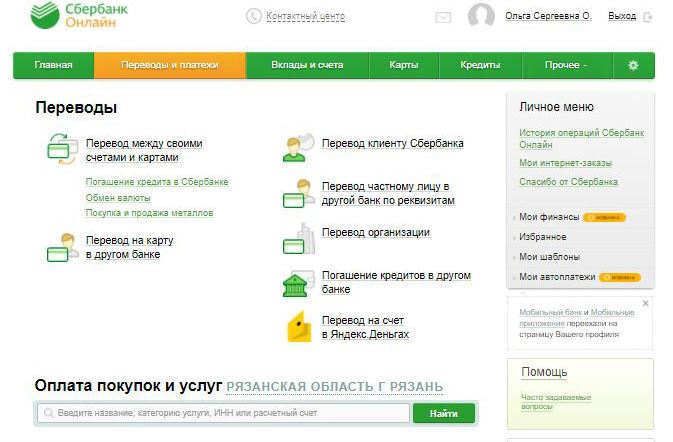Open История операций Сбербанк Онлайн link
This screenshot has height=442, width=673.
(x=582, y=139)
